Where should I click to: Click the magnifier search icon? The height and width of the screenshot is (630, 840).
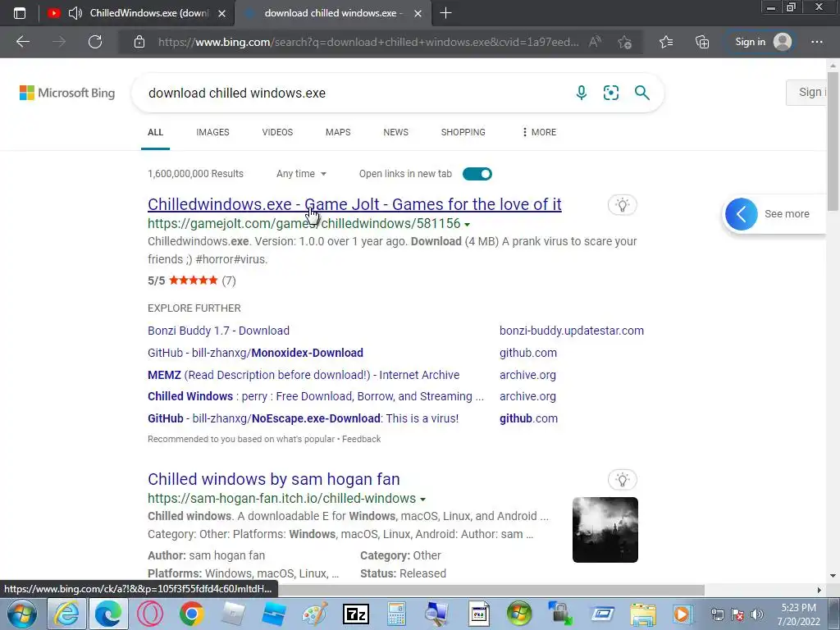[x=641, y=93]
